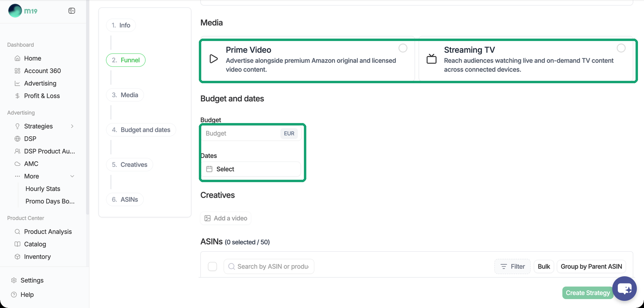Click the Streaming TV television icon
Image resolution: width=644 pixels, height=308 pixels.
coord(431,59)
